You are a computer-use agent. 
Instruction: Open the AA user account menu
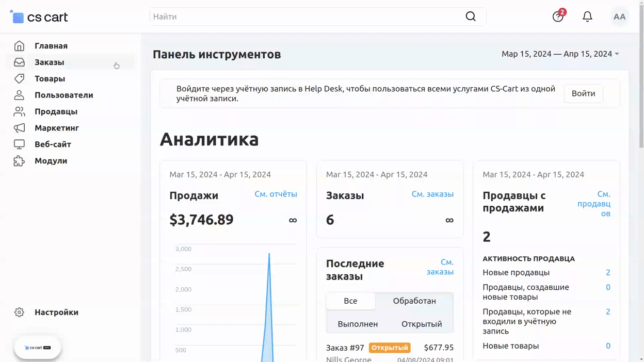coord(619,17)
